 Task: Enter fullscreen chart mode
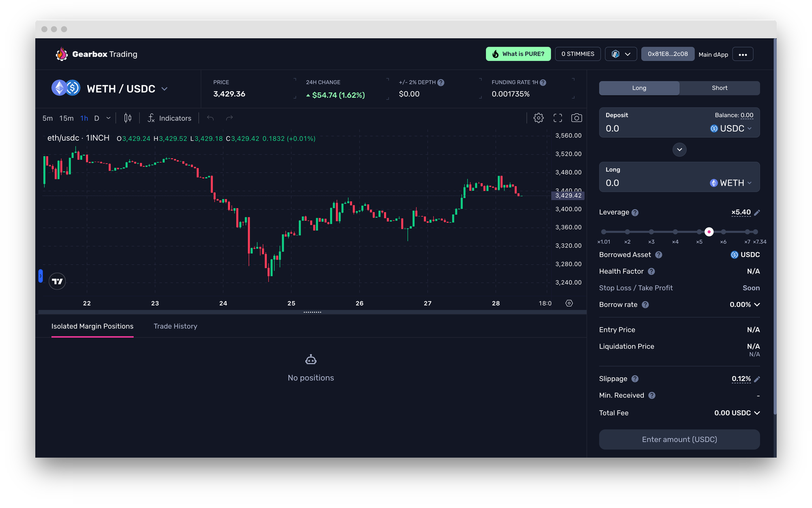558,118
